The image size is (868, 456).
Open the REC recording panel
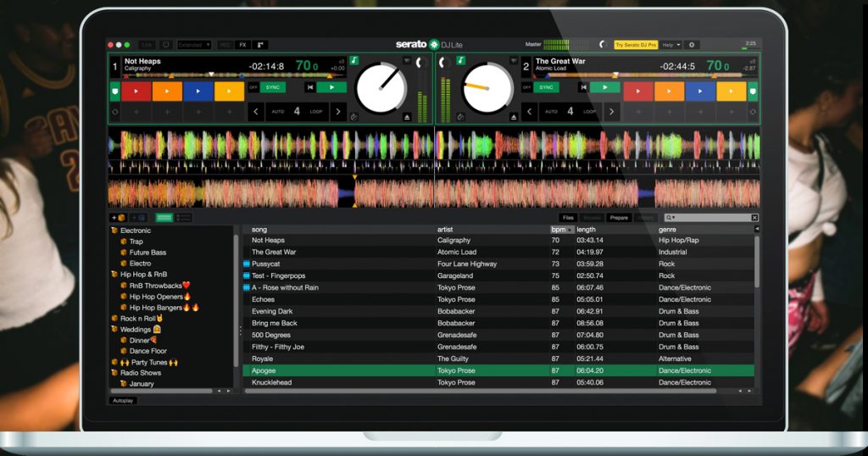[225, 45]
